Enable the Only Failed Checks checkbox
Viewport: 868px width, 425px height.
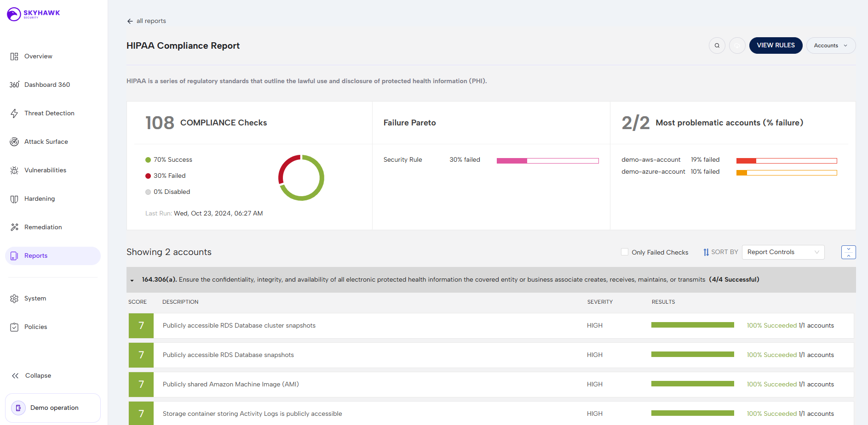click(625, 252)
